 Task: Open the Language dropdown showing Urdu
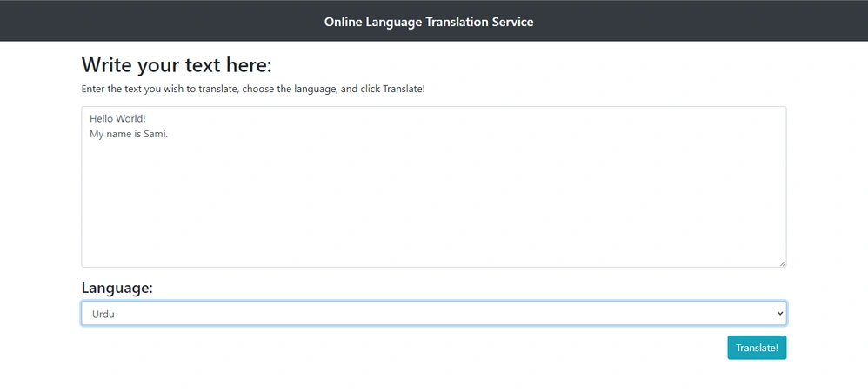click(433, 314)
